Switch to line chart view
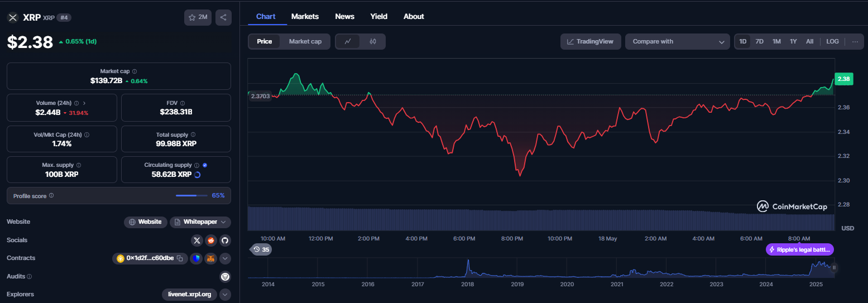This screenshot has width=868, height=303. [348, 41]
